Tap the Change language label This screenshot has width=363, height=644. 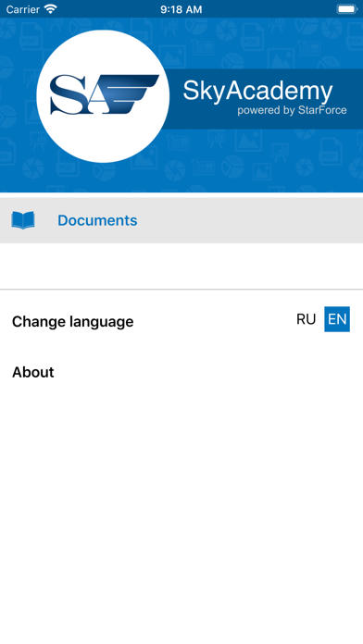click(x=73, y=322)
